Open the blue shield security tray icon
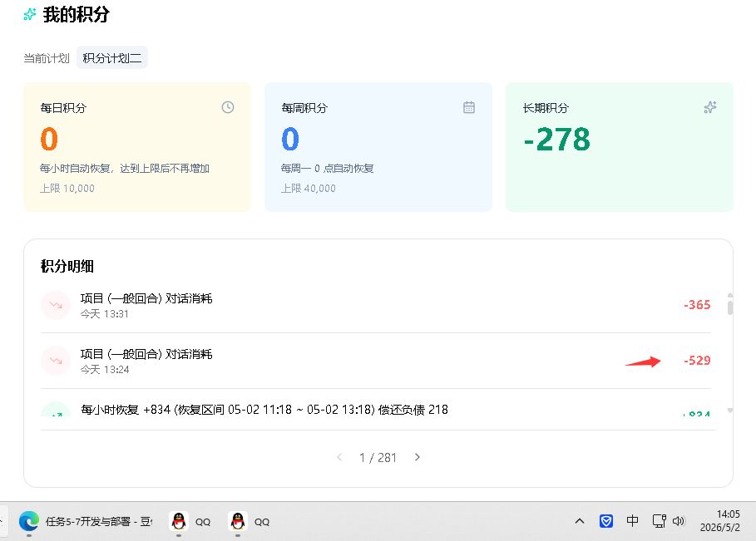The height and width of the screenshot is (541, 756). (606, 521)
